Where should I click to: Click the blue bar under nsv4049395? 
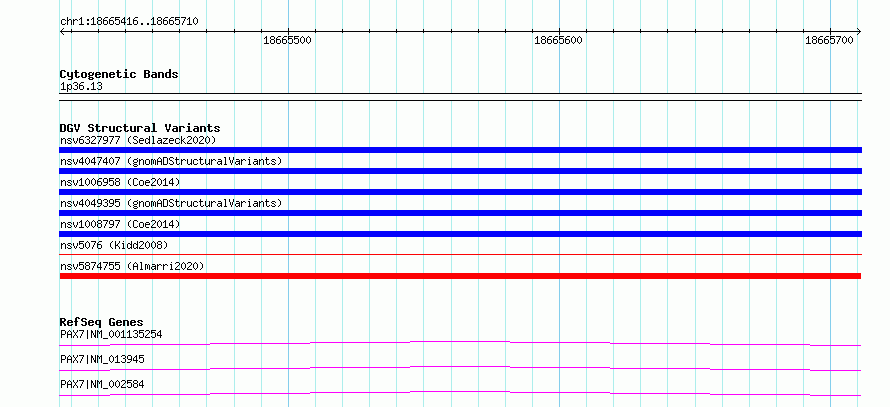460,213
